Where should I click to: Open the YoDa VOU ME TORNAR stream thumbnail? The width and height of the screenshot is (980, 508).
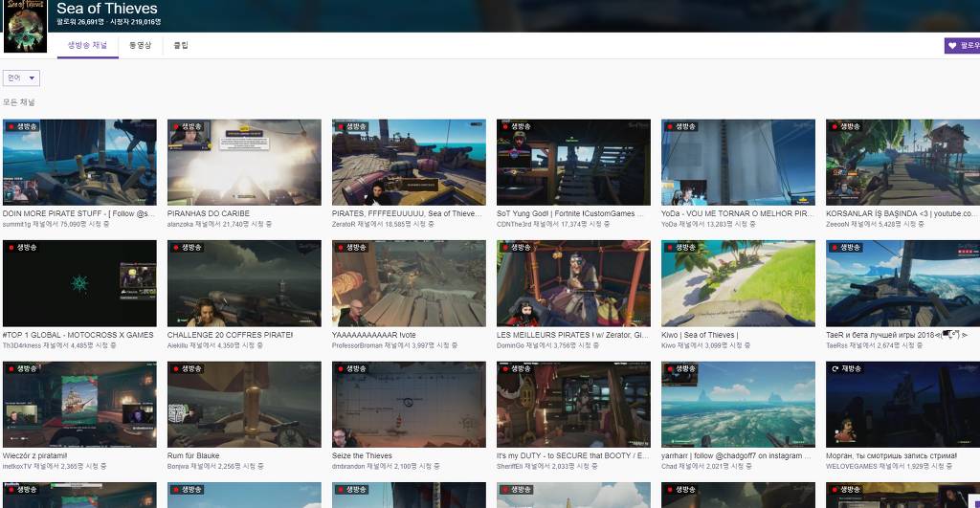click(738, 163)
